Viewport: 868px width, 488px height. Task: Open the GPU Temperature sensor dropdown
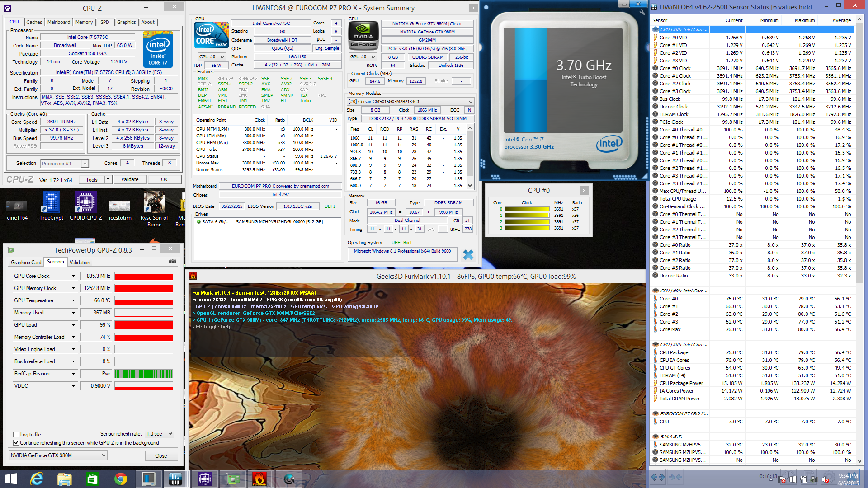73,300
